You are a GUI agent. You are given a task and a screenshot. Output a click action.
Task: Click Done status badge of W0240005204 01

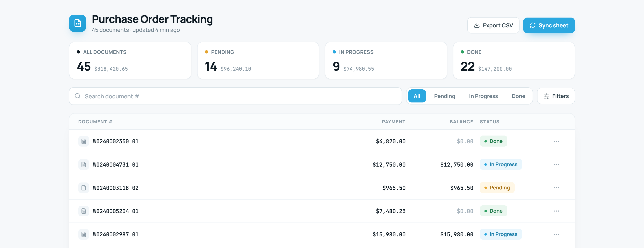pos(493,211)
